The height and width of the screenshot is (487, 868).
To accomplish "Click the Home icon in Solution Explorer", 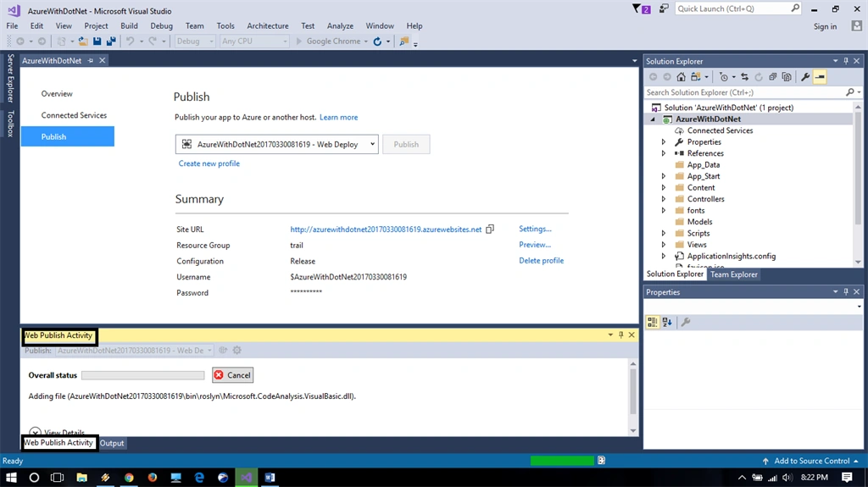I will click(x=681, y=77).
